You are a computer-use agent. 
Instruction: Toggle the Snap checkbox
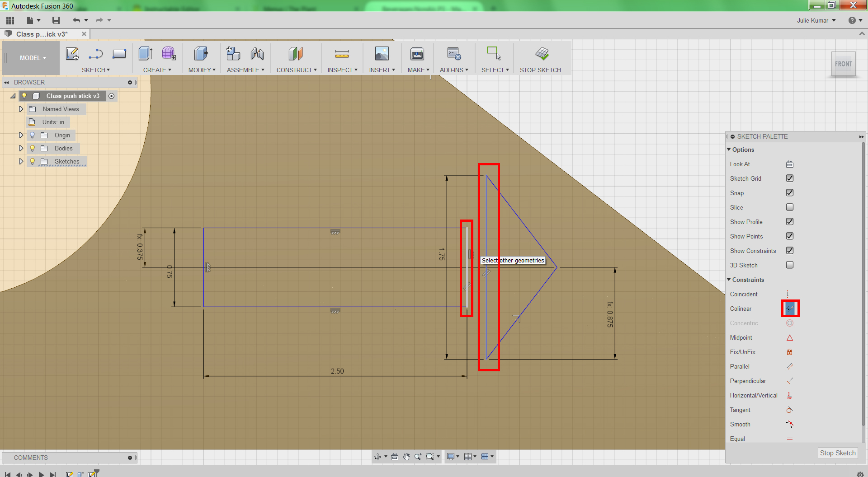pos(790,193)
